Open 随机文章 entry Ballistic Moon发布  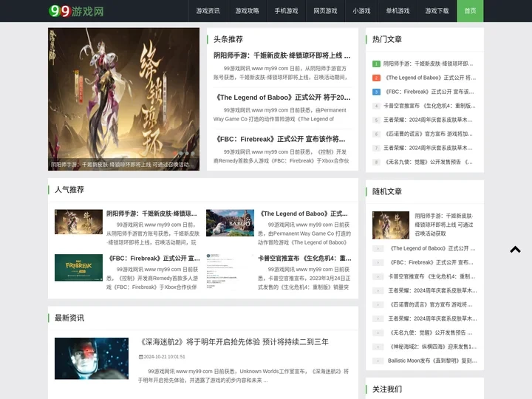pos(432,361)
